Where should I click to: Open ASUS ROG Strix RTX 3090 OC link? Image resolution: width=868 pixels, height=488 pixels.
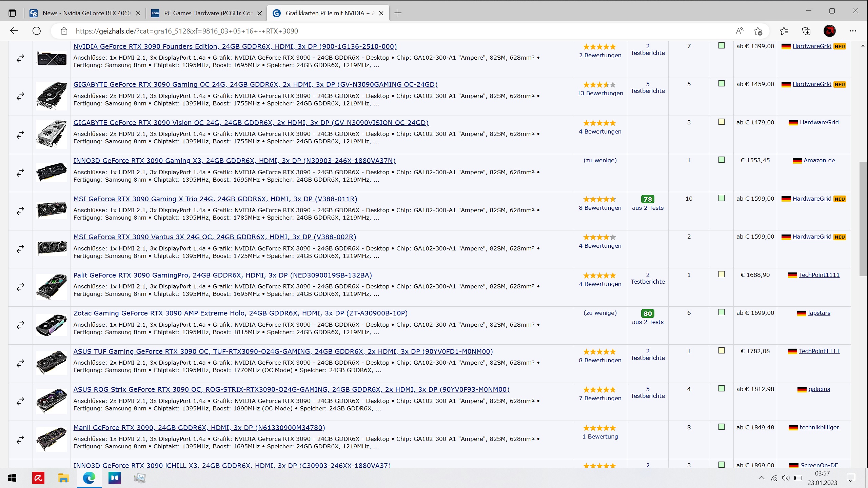coord(291,389)
